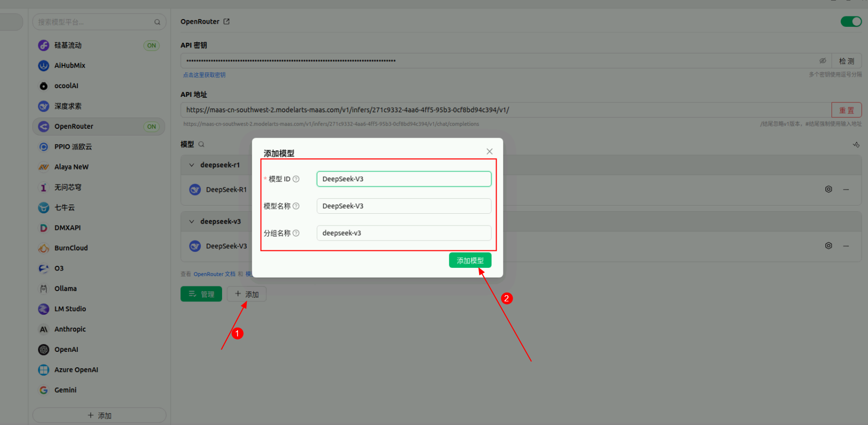Focus the 分组名称 input field
Viewport: 868px width, 425px height.
404,233
